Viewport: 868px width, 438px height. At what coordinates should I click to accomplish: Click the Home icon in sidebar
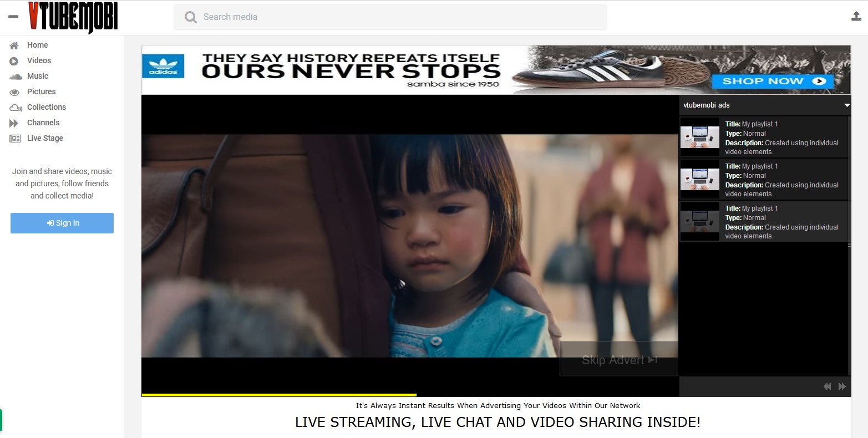tap(14, 45)
